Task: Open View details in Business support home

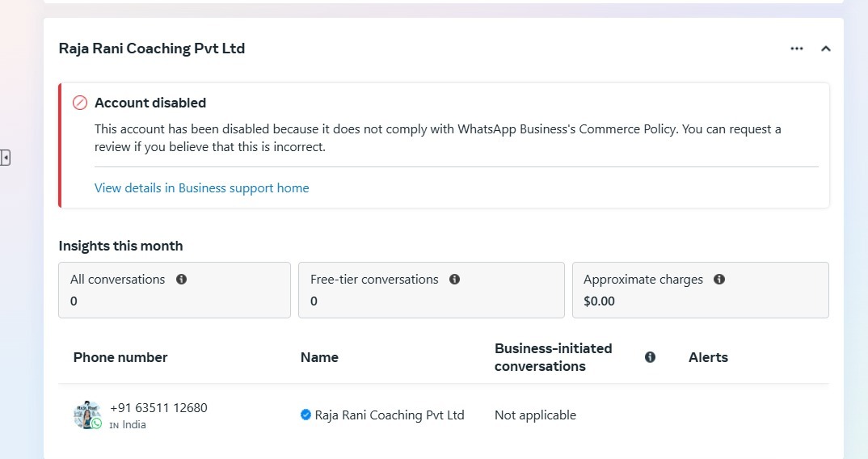Action: 201,187
